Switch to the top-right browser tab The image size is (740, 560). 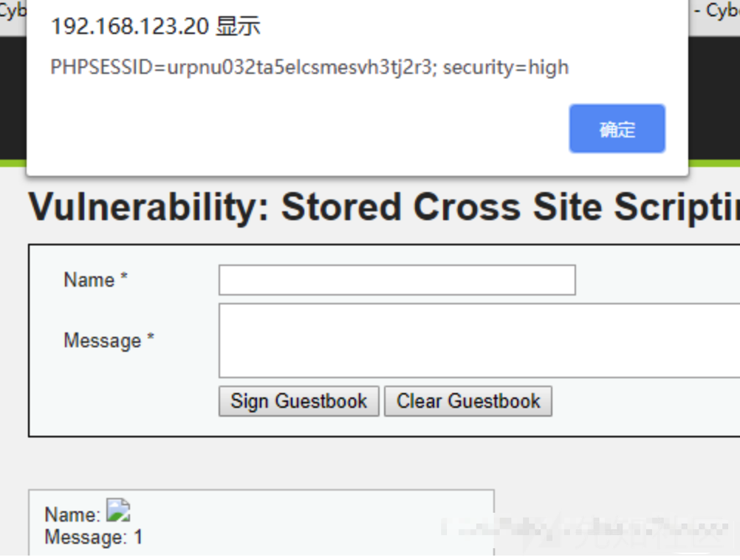[x=718, y=12]
